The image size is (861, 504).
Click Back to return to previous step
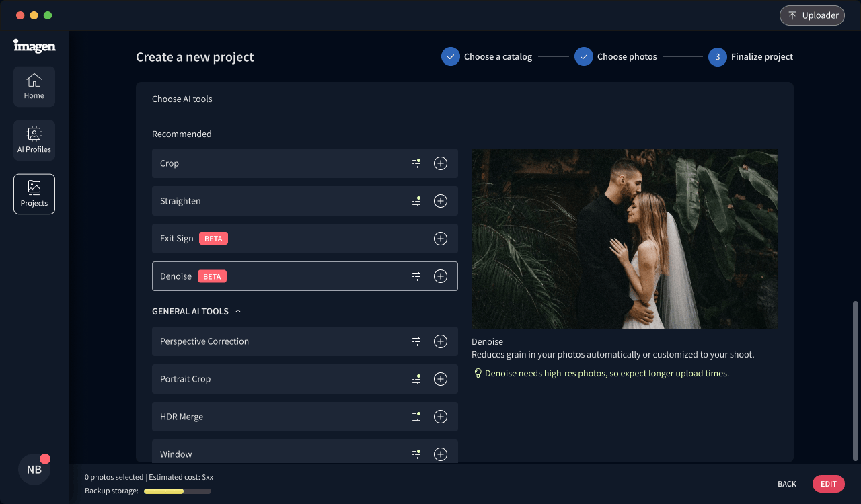(786, 484)
